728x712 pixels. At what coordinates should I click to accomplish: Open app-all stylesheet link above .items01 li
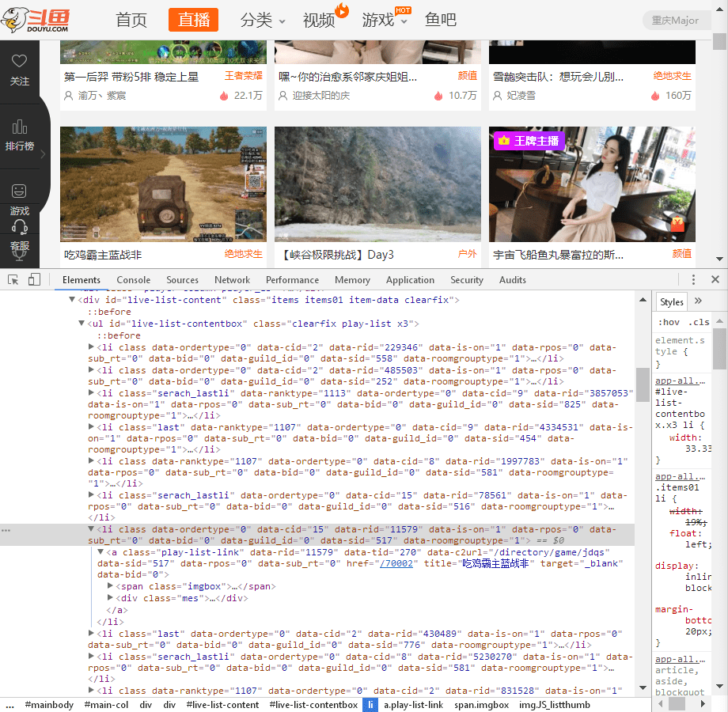(681, 476)
